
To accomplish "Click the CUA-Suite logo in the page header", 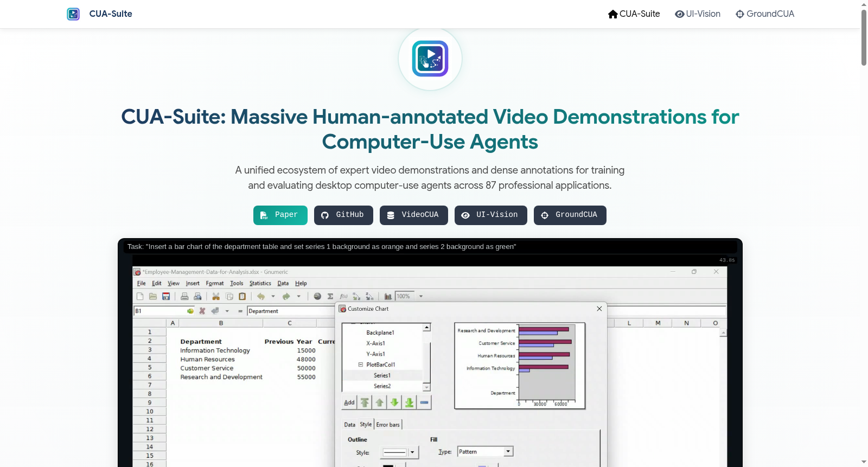I will (x=73, y=14).
